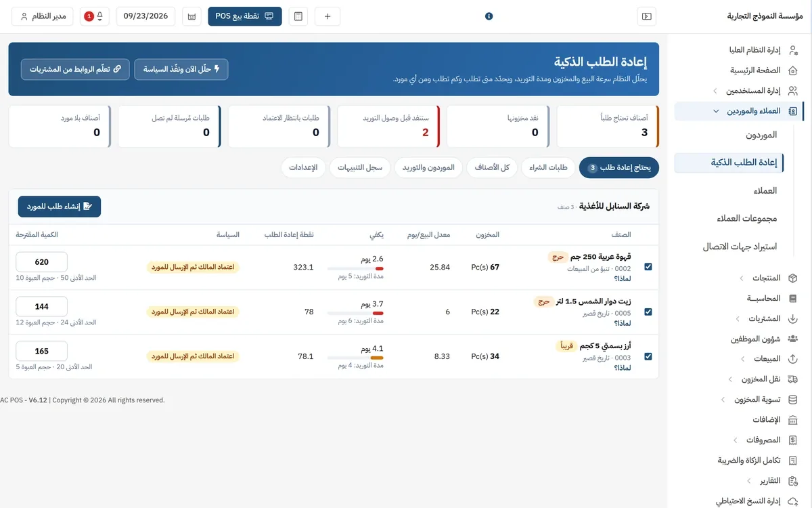
Task: Uncheck the أرز بسمتي 5 كجم row checkbox
Action: click(x=648, y=356)
